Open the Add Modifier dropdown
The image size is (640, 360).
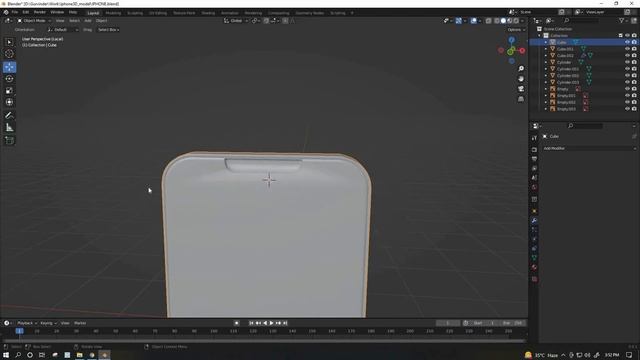(x=589, y=149)
